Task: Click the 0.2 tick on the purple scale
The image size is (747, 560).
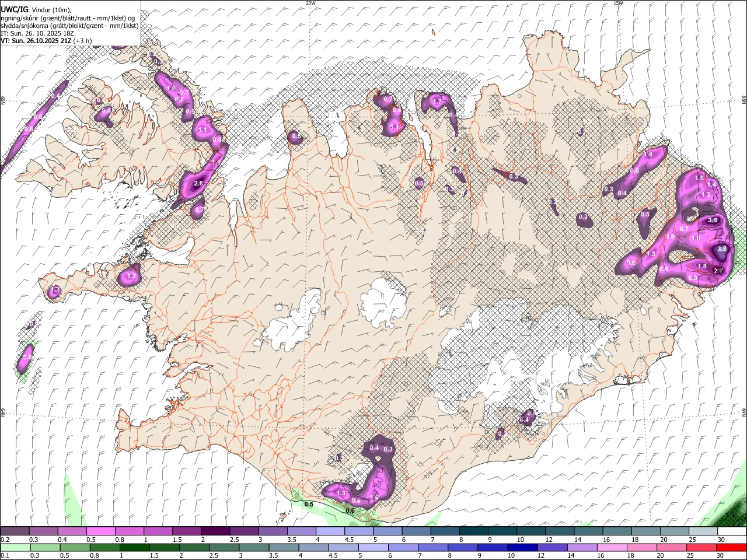Action: point(5,540)
